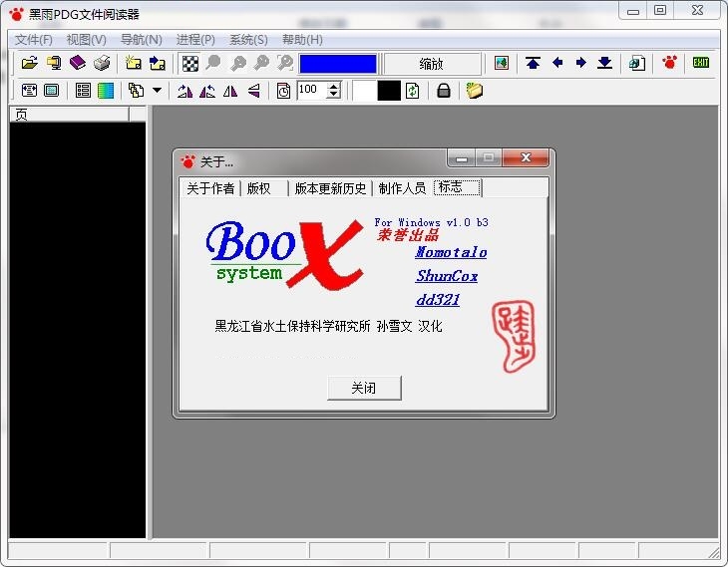Click the green-blue gradient icon
The width and height of the screenshot is (728, 567).
tap(106, 91)
